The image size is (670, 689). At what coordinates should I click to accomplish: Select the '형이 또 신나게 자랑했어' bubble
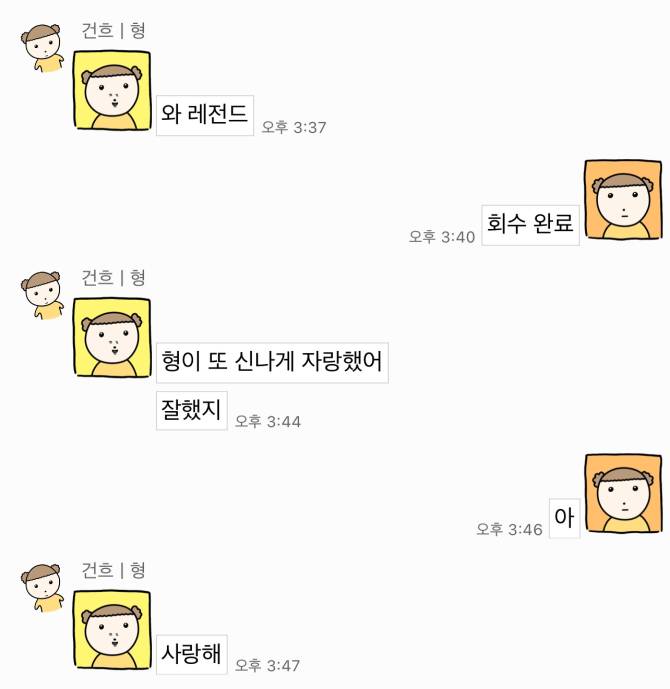[272, 363]
